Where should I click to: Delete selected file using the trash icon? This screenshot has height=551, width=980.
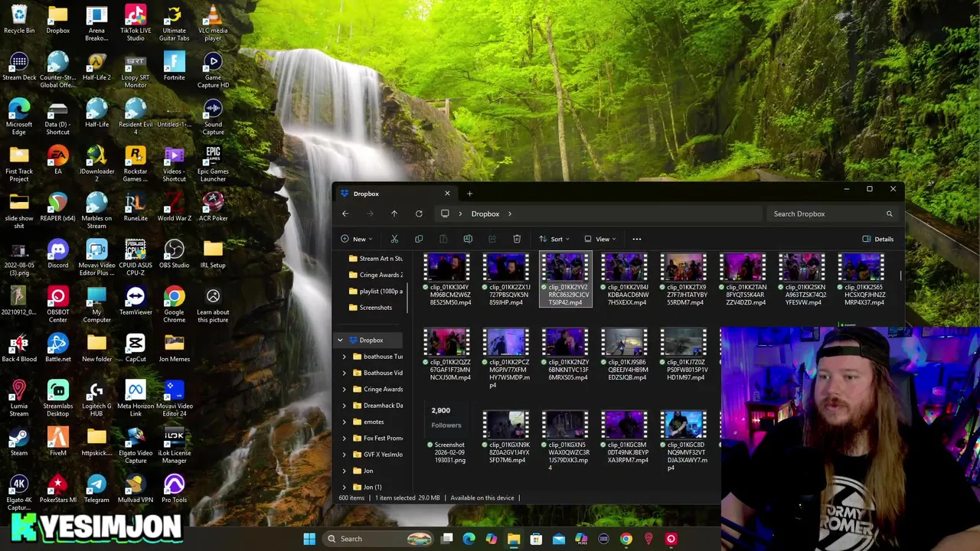[517, 239]
